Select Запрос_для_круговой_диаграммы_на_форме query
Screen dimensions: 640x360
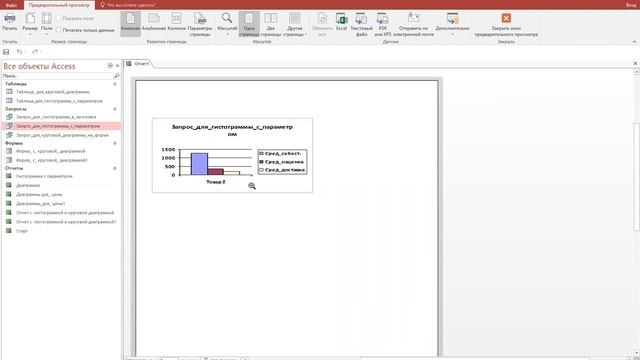61,135
